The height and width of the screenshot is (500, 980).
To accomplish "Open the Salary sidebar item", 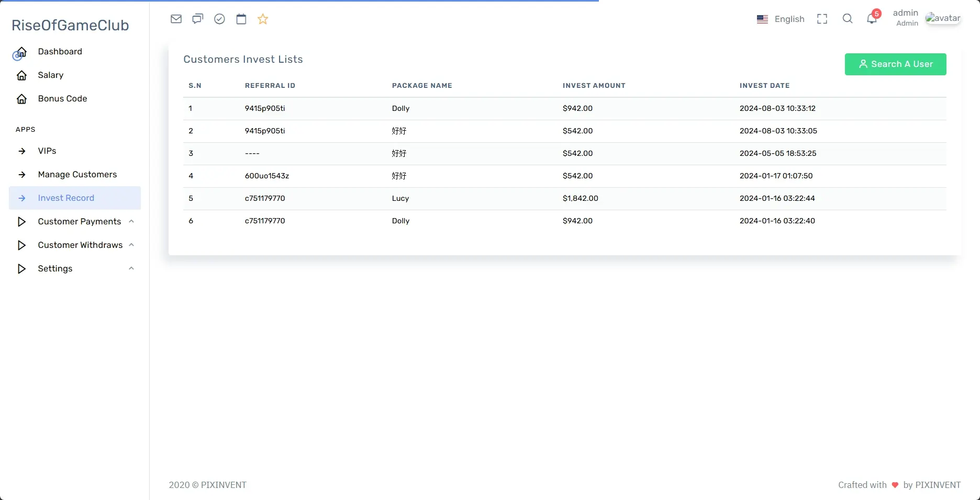I will click(x=51, y=75).
